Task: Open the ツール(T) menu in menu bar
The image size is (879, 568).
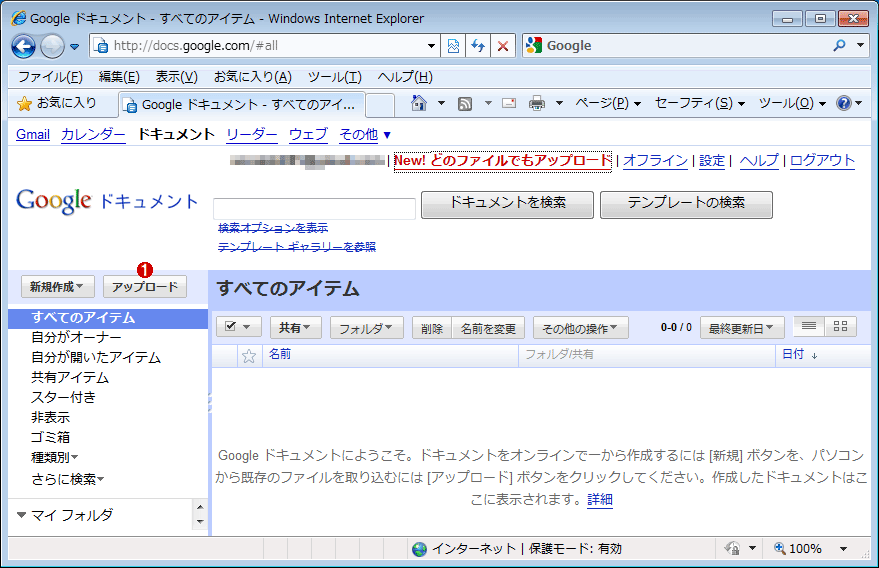Action: [x=335, y=77]
